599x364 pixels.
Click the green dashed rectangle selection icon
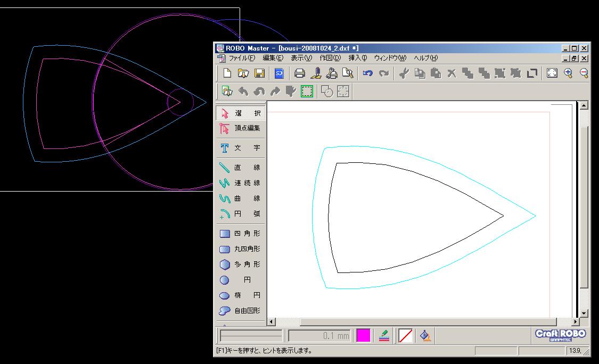pos(307,92)
